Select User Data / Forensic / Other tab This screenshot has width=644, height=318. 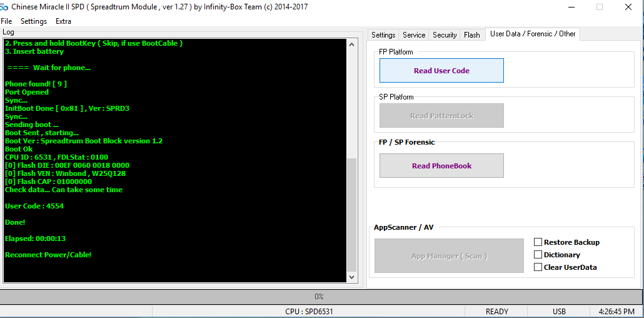pos(533,34)
